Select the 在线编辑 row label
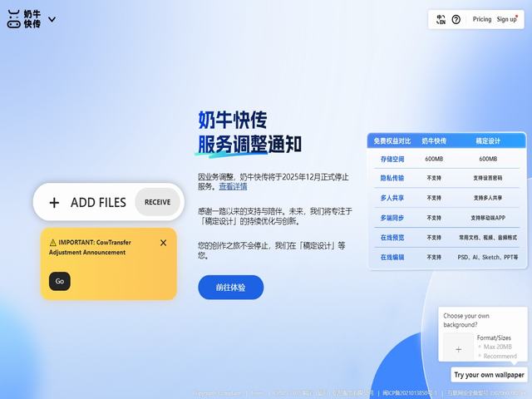 click(x=392, y=257)
